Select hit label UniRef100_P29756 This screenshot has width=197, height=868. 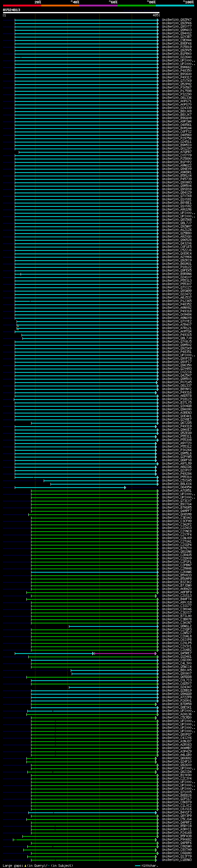(x=177, y=139)
